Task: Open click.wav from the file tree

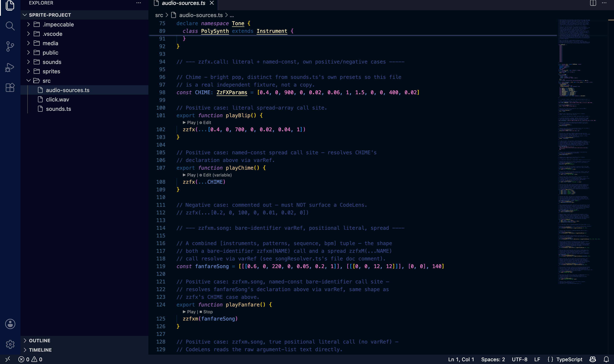Action: point(84,99)
